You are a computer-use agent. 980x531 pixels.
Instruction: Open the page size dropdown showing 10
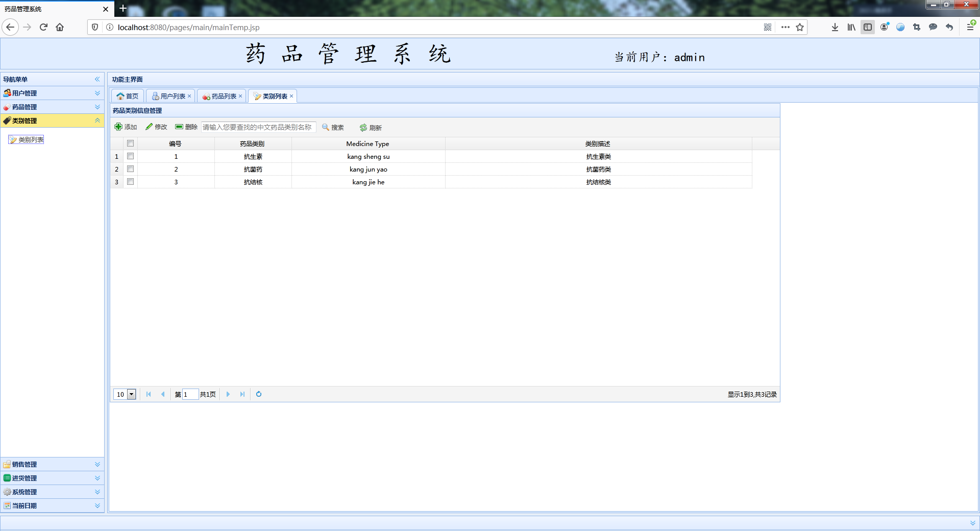(x=131, y=394)
